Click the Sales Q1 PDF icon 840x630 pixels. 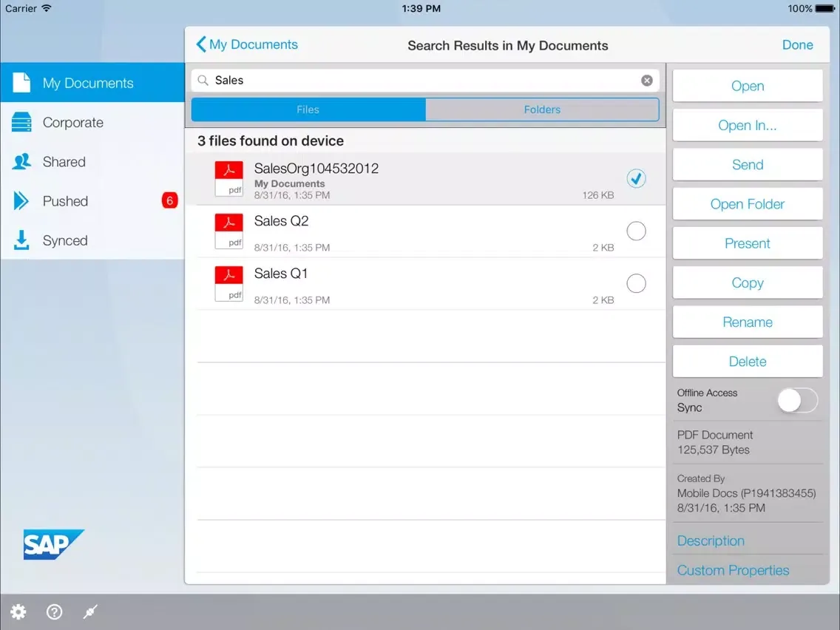point(228,284)
